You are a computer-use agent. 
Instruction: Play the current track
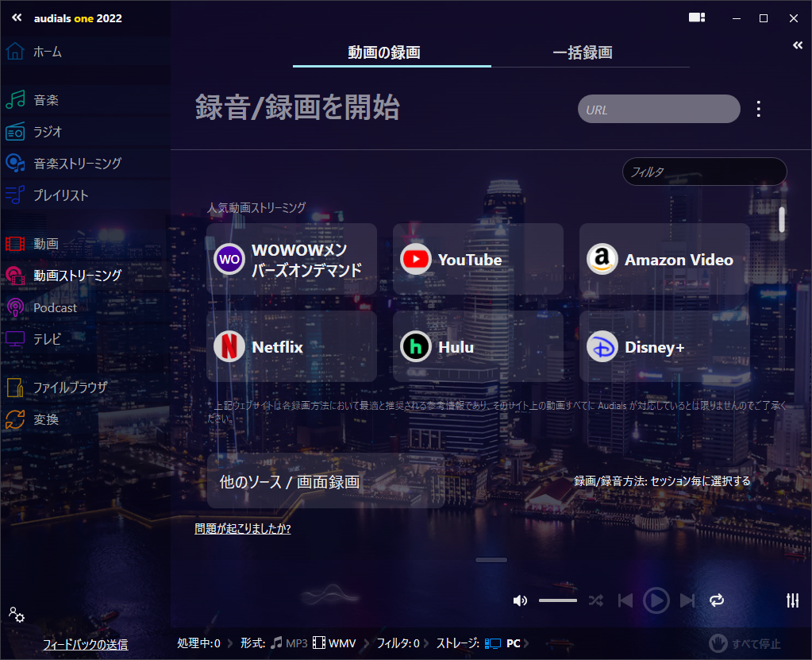[x=656, y=600]
